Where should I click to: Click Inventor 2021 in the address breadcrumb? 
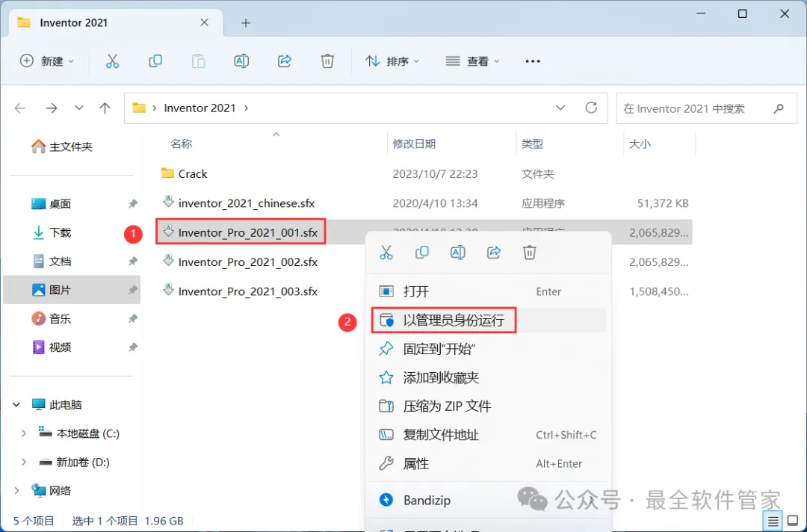pyautogui.click(x=200, y=108)
